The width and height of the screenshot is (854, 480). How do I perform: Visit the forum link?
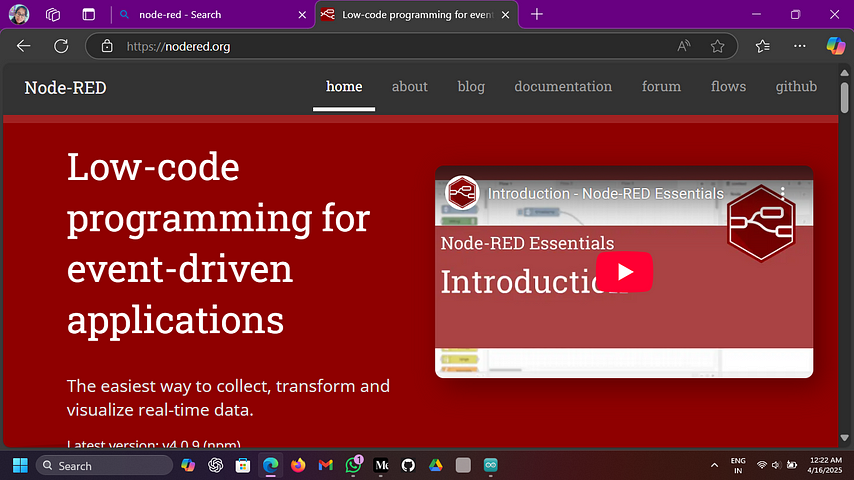(661, 87)
